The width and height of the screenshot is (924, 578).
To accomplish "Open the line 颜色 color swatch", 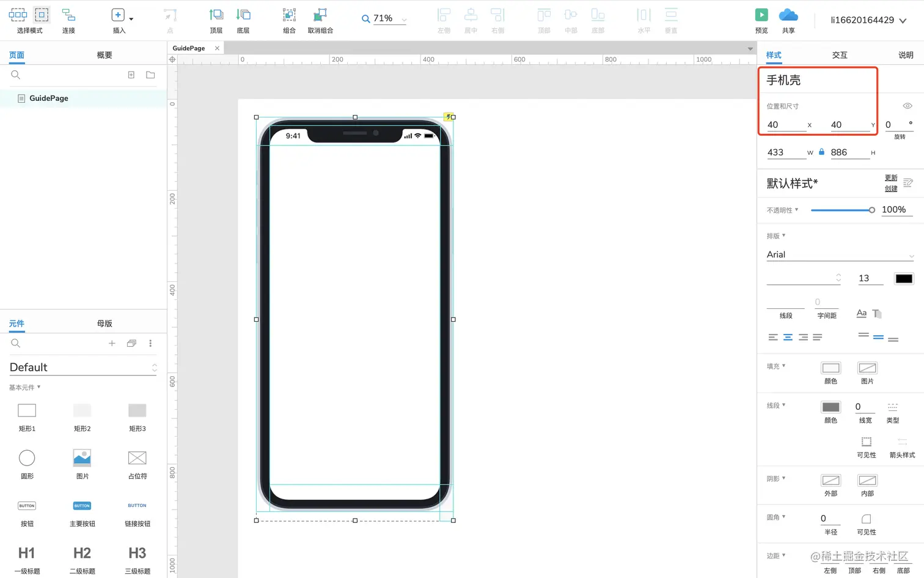I will (x=831, y=407).
